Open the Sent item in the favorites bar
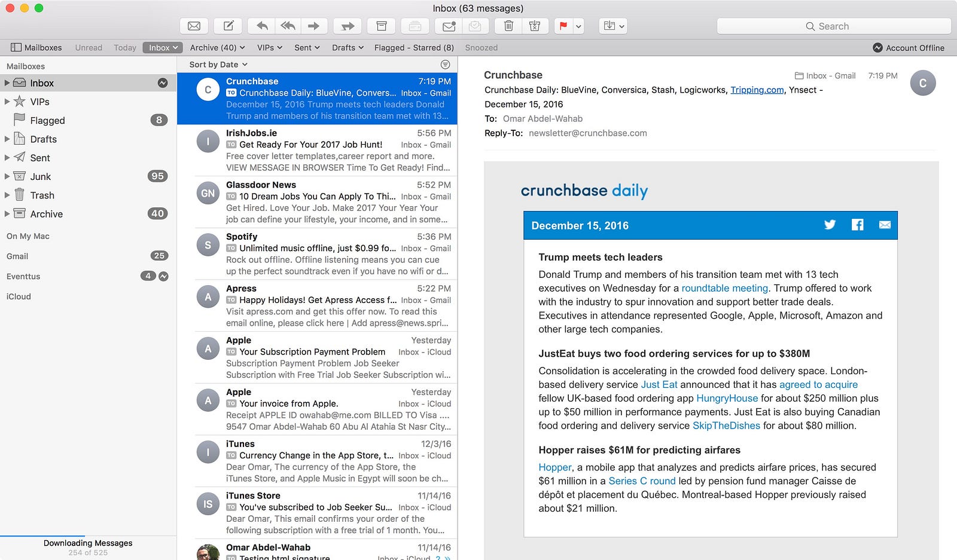This screenshot has height=560, width=957. [x=307, y=48]
